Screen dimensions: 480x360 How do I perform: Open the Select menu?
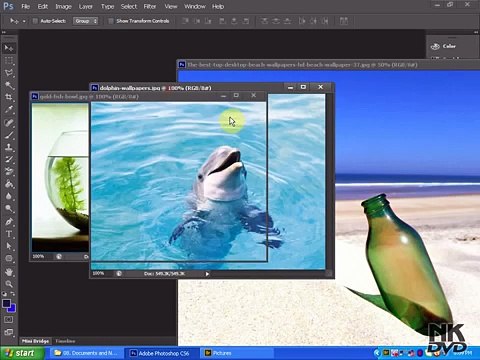point(129,6)
